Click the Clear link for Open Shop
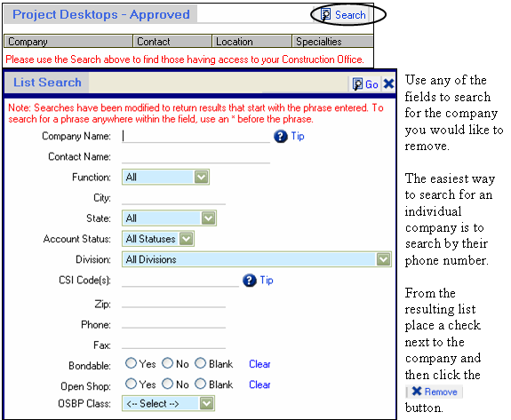The image size is (511, 420). tap(259, 384)
